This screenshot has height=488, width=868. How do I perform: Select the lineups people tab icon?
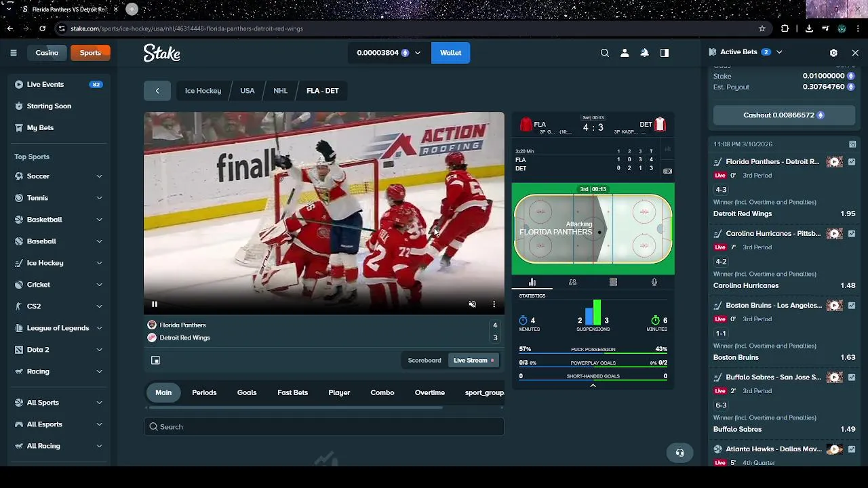[572, 282]
